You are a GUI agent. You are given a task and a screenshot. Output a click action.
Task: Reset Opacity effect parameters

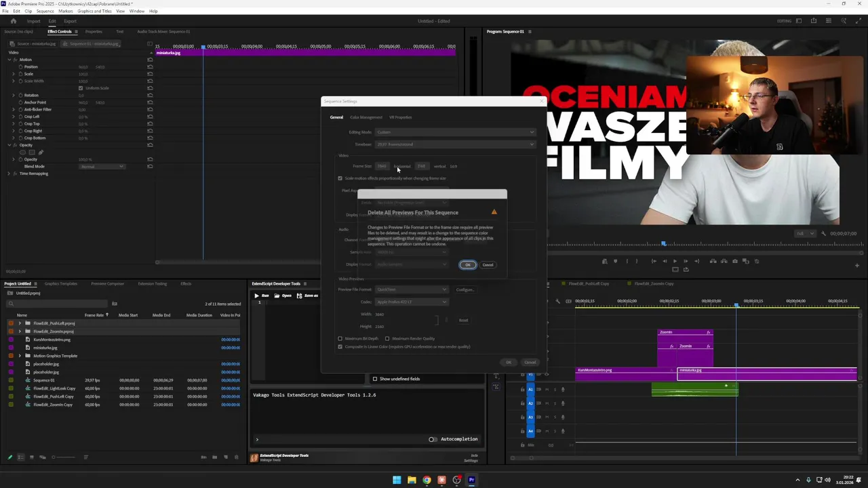click(150, 145)
